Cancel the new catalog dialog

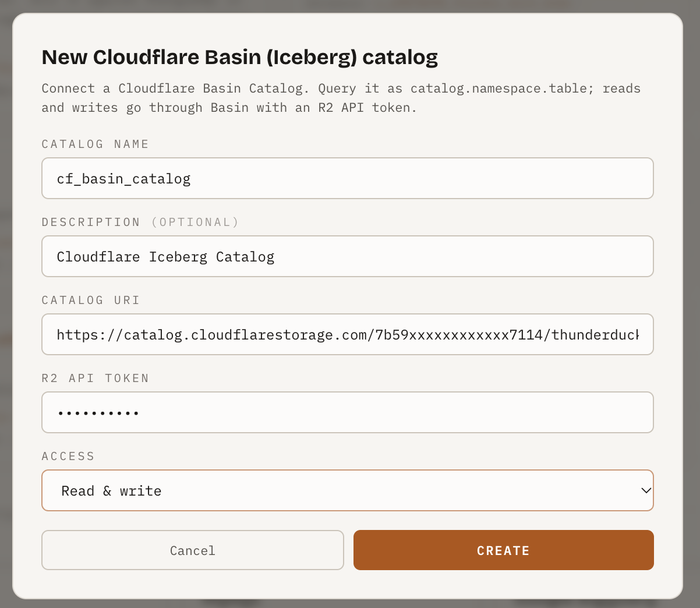(193, 550)
